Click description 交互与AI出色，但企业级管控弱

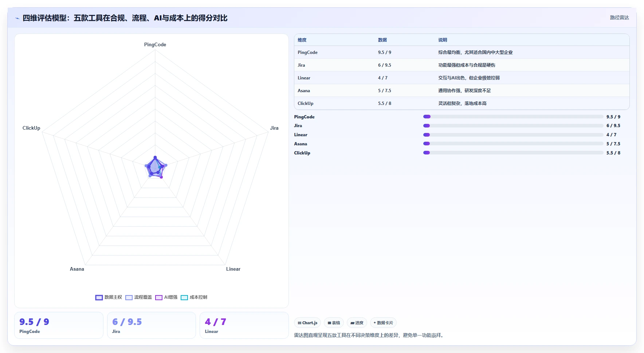pos(469,78)
